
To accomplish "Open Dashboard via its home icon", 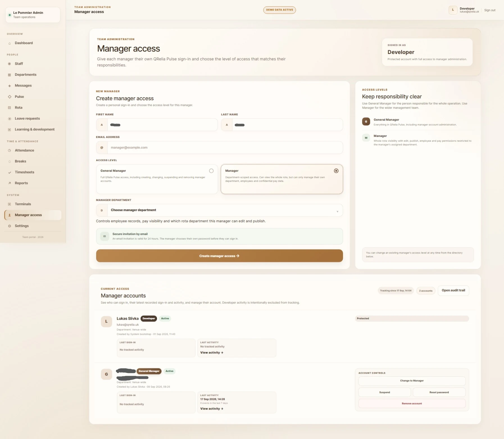I will tap(10, 43).
